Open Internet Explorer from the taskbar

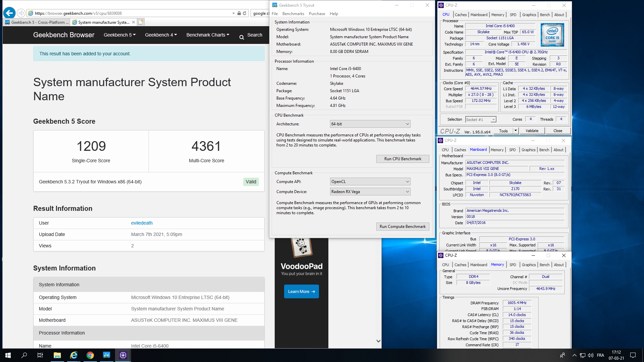tap(73, 355)
